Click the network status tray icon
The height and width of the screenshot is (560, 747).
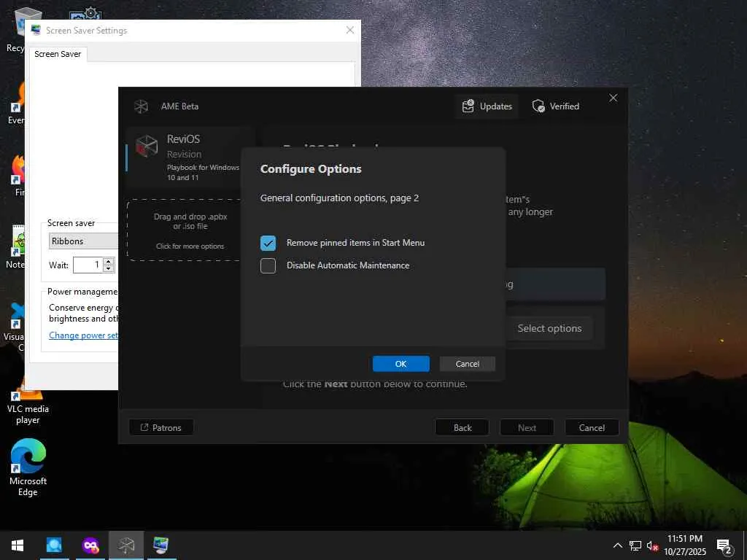point(635,545)
